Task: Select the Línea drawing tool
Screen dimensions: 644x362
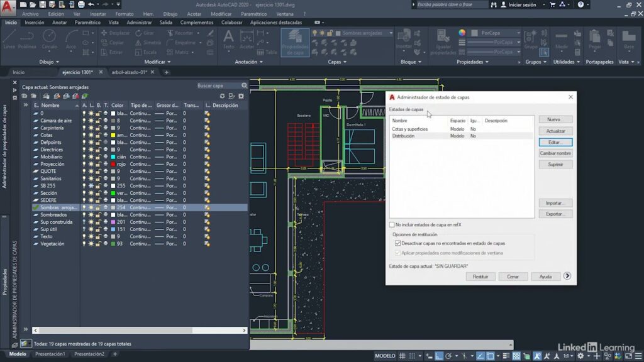Action: [11, 40]
